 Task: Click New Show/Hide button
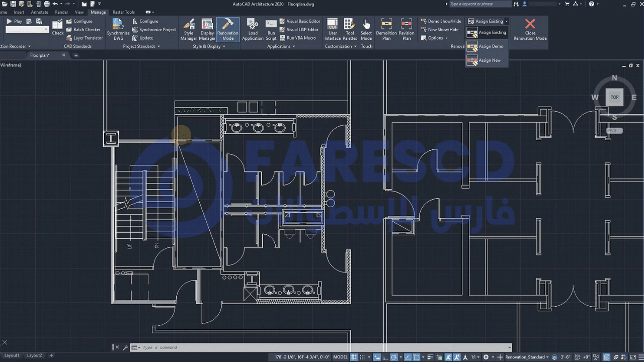[440, 30]
